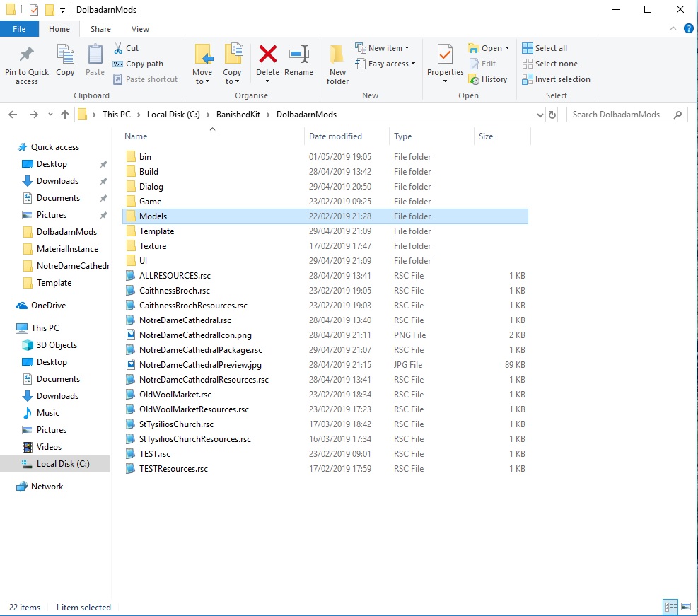Open the File menu
Image resolution: width=698 pixels, height=616 pixels.
(x=19, y=29)
